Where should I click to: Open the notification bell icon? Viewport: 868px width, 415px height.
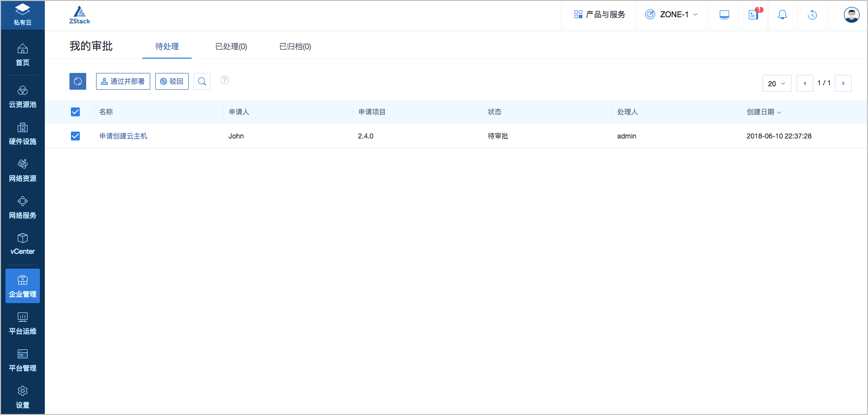click(x=782, y=15)
